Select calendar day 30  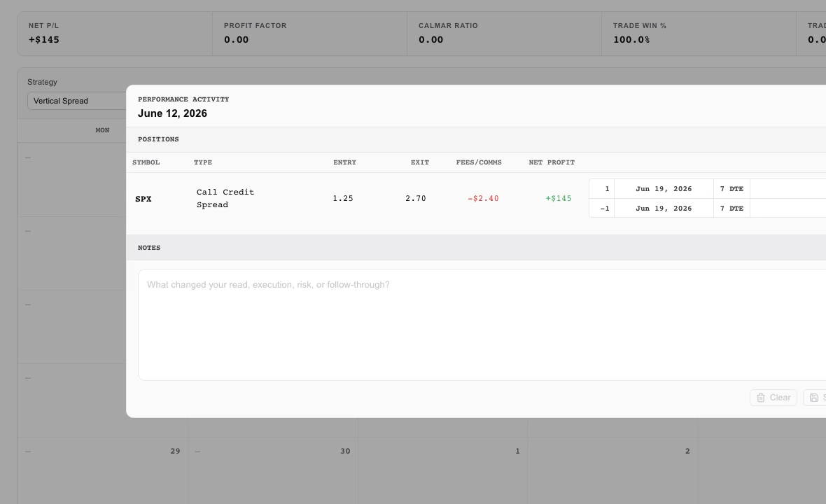click(345, 451)
